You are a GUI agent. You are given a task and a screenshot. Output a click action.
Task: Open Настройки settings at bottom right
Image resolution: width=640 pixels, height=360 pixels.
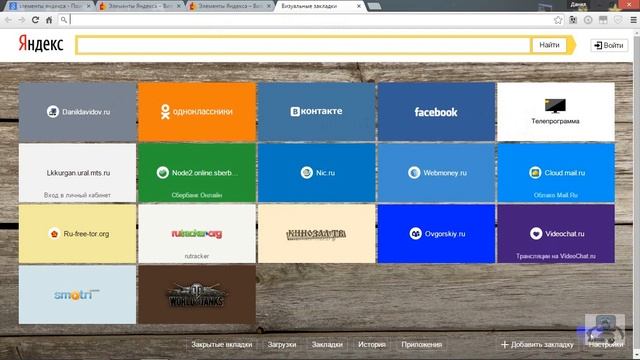[x=606, y=344]
